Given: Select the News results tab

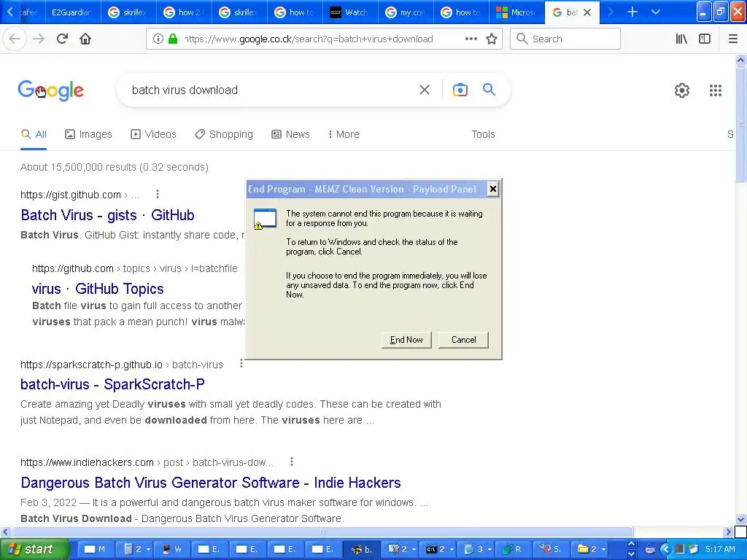Looking at the screenshot, I should coord(290,134).
